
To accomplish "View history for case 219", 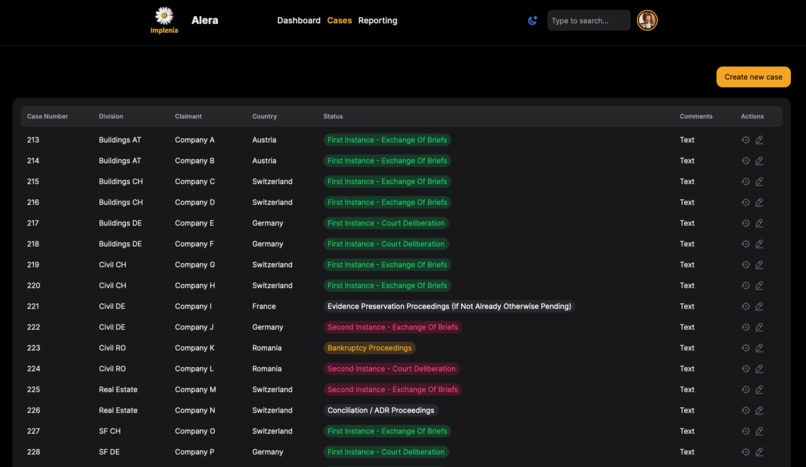I will point(745,265).
